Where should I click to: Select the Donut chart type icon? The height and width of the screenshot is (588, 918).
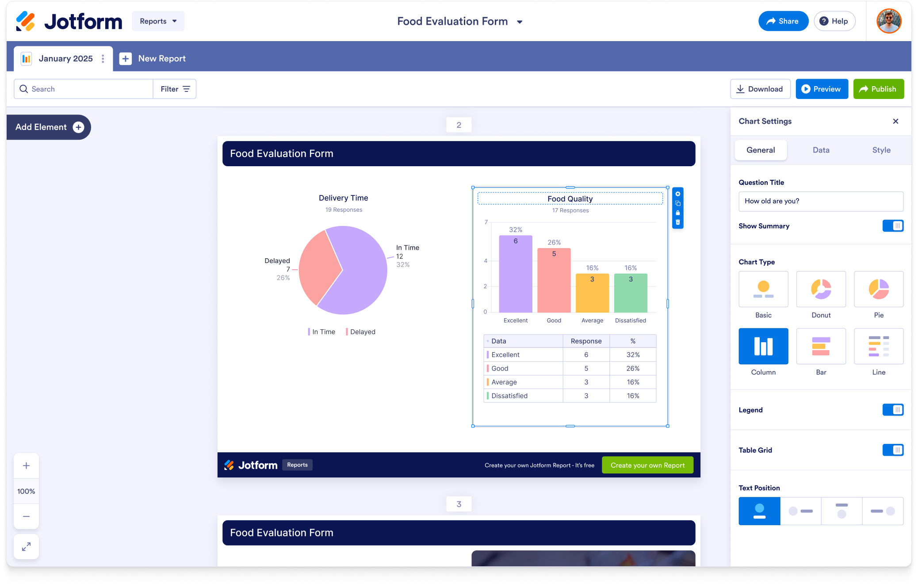coord(821,289)
